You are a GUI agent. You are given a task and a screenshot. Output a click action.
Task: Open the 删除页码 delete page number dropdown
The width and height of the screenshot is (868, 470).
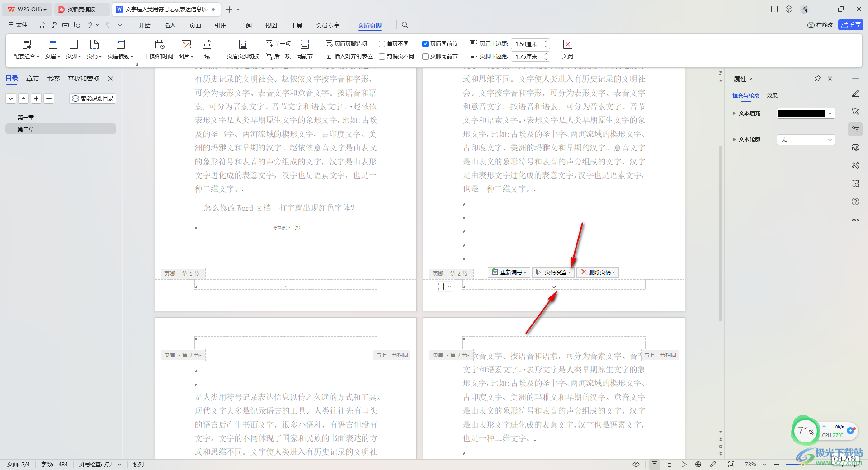click(x=598, y=272)
